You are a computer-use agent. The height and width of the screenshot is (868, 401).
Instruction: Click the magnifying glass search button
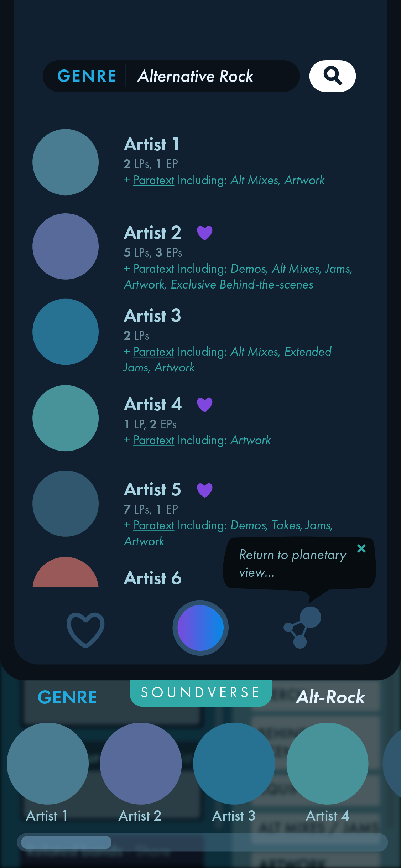pyautogui.click(x=332, y=76)
